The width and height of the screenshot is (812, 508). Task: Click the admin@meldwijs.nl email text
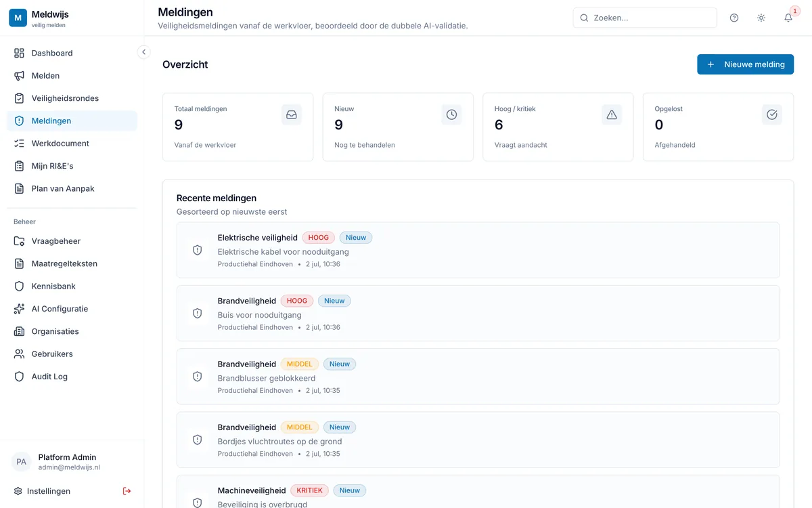tap(69, 467)
